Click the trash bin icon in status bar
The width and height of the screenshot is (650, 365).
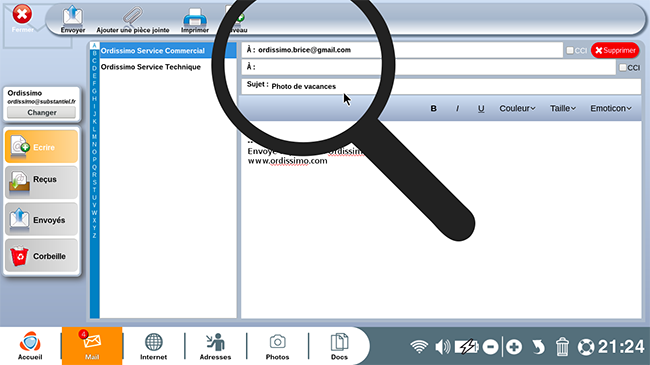562,347
